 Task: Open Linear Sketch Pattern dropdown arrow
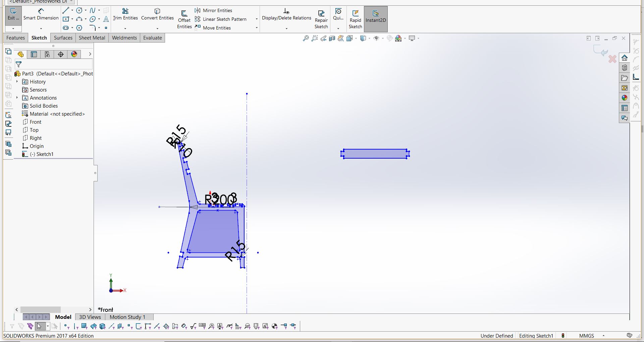click(257, 19)
